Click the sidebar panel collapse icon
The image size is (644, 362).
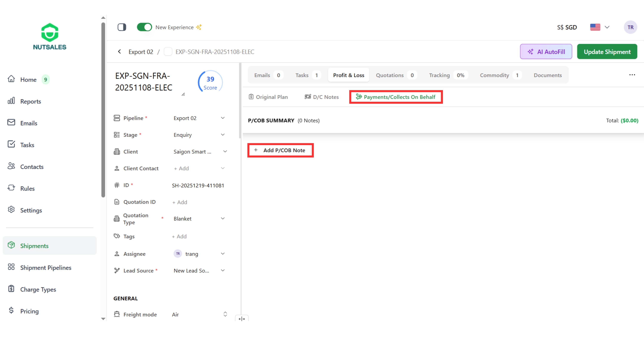(x=122, y=27)
